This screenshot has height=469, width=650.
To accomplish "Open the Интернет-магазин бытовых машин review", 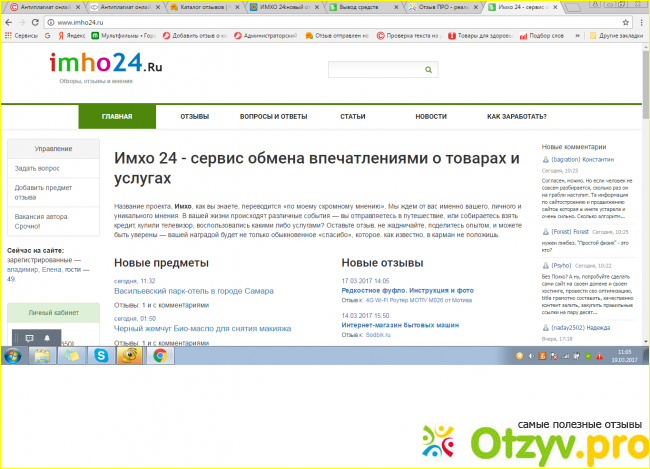I will (x=400, y=325).
